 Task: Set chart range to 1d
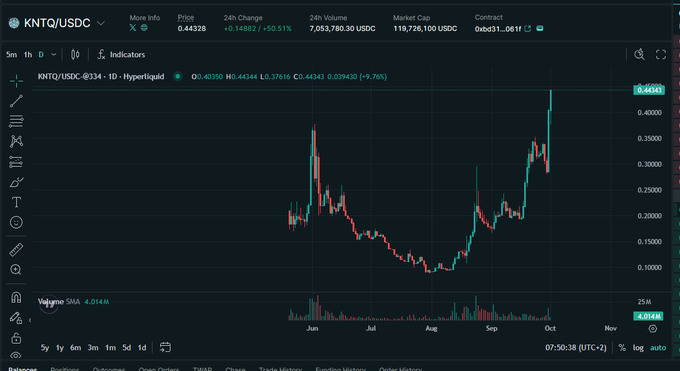[x=142, y=348]
